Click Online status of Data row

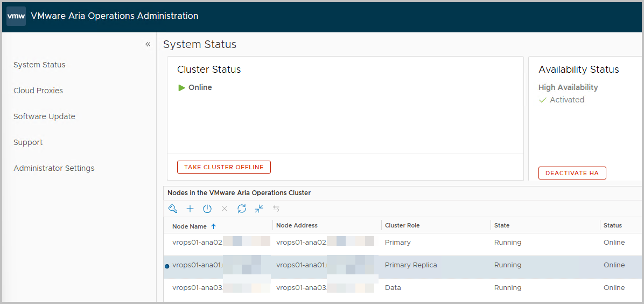(x=614, y=287)
